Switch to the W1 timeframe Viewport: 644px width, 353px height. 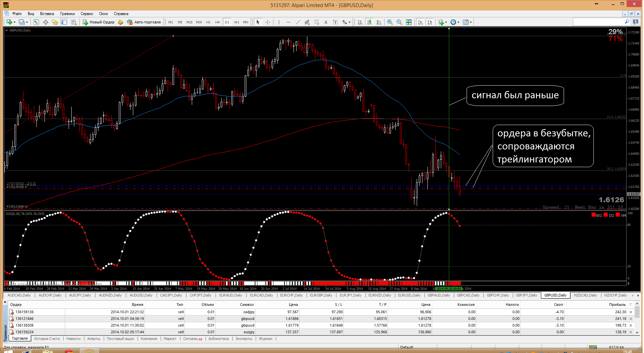click(x=237, y=22)
